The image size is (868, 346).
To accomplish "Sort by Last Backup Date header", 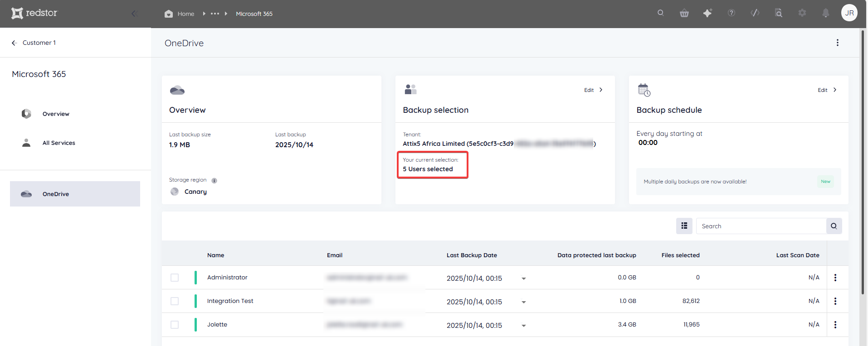I will click(x=472, y=255).
